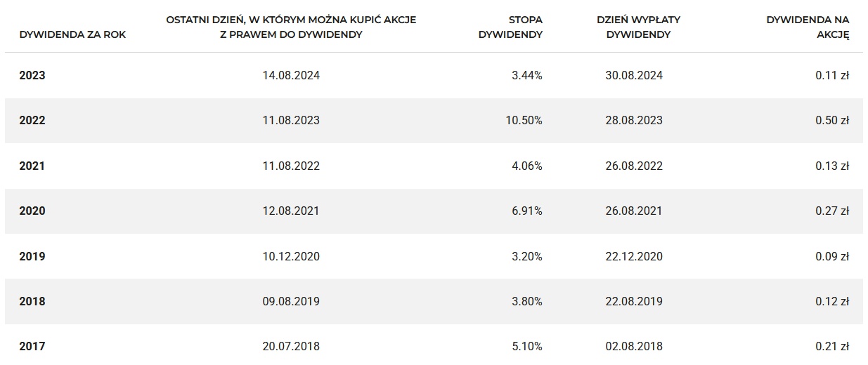Viewport: 868px width, 365px height.
Task: Select the 2020 dividend year row label
Action: click(32, 211)
